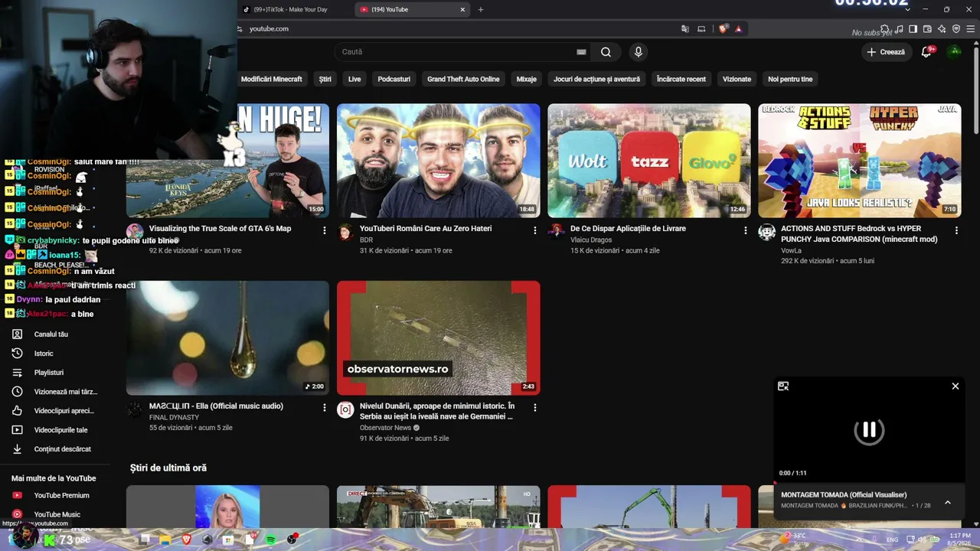Viewport: 980px width, 551px height.
Task: Open a new browser tab
Action: pos(481,10)
